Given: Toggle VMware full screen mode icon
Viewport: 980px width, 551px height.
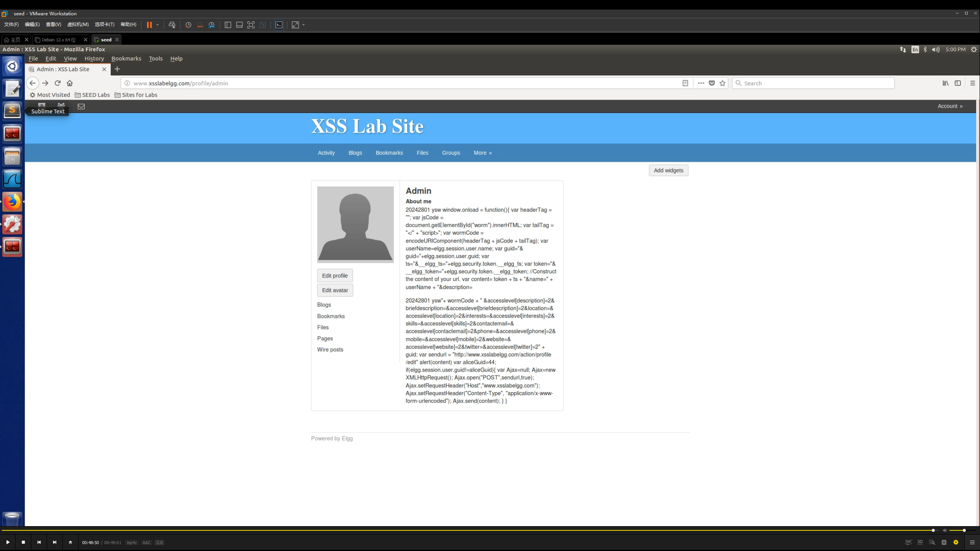Looking at the screenshot, I should (251, 25).
